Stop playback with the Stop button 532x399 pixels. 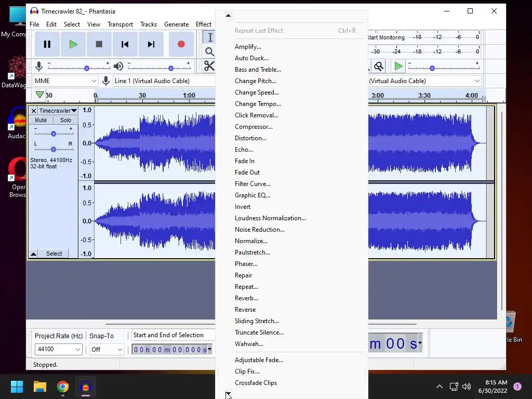click(99, 44)
